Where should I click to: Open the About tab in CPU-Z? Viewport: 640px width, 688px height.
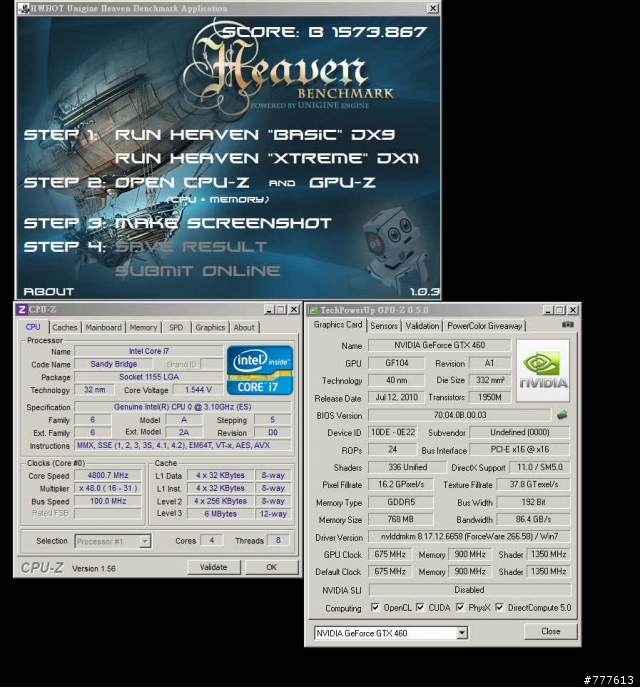click(244, 327)
